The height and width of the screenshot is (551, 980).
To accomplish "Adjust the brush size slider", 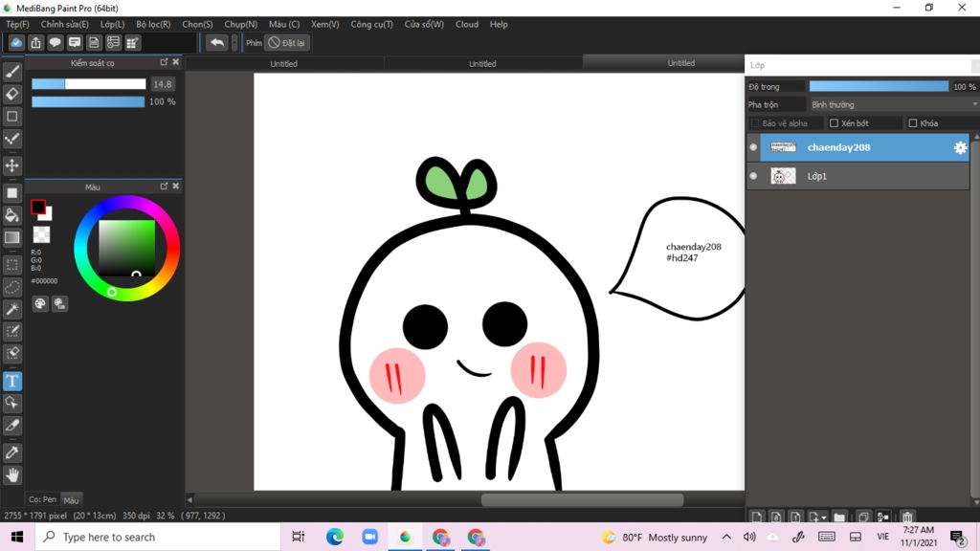I will coord(89,84).
